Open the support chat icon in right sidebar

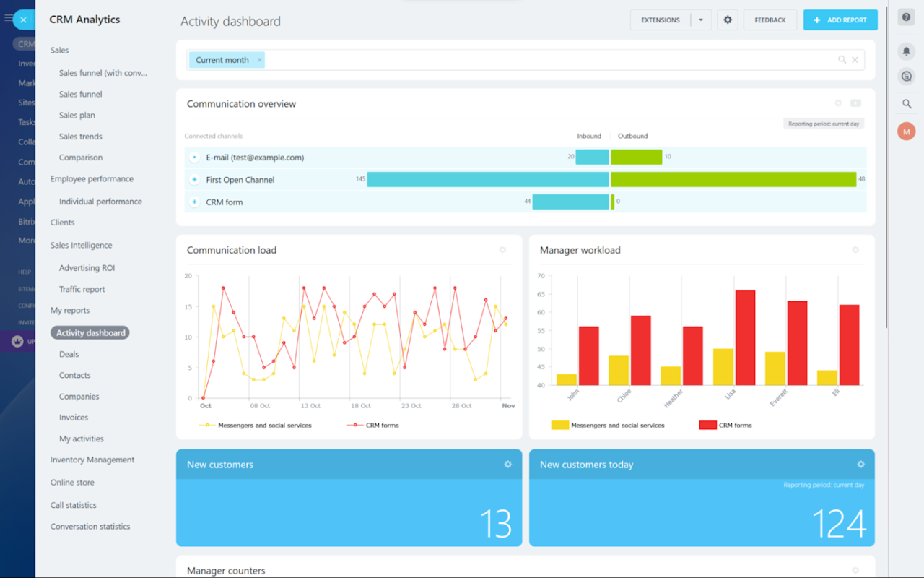point(906,76)
